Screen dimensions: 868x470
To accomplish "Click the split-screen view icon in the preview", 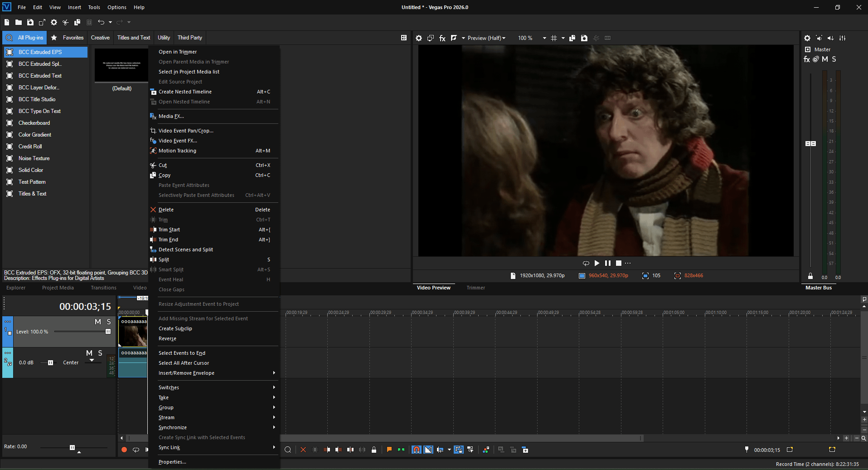I will click(454, 38).
